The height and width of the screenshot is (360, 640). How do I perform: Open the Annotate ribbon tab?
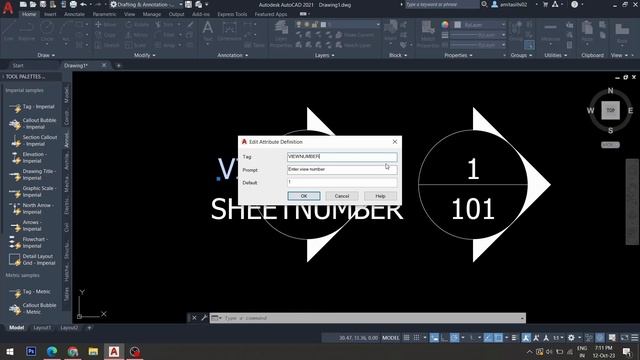click(x=74, y=14)
